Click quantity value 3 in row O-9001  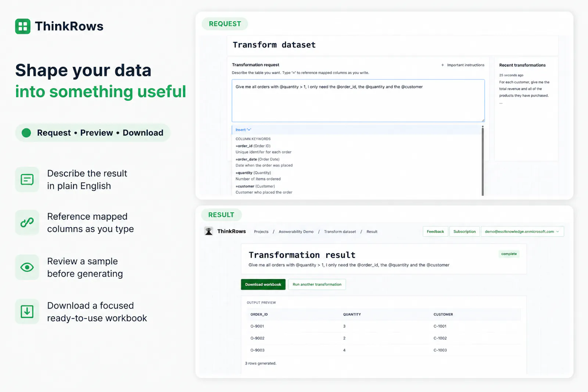pos(344,326)
